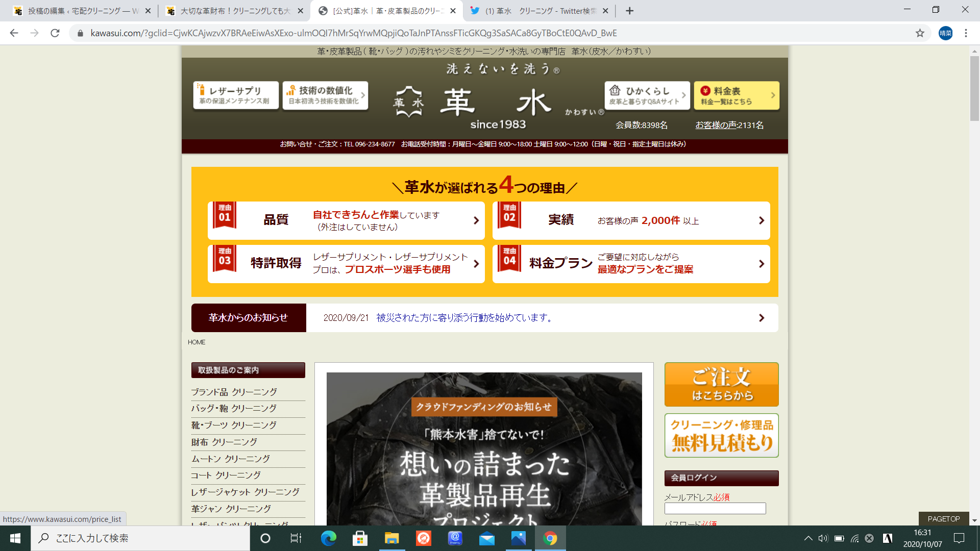Open the volume control in the system tray

pyautogui.click(x=823, y=538)
